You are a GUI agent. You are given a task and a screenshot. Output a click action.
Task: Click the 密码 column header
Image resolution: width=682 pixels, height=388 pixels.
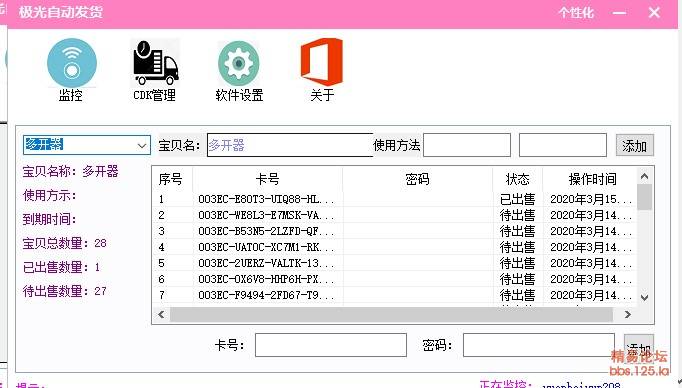pyautogui.click(x=417, y=179)
